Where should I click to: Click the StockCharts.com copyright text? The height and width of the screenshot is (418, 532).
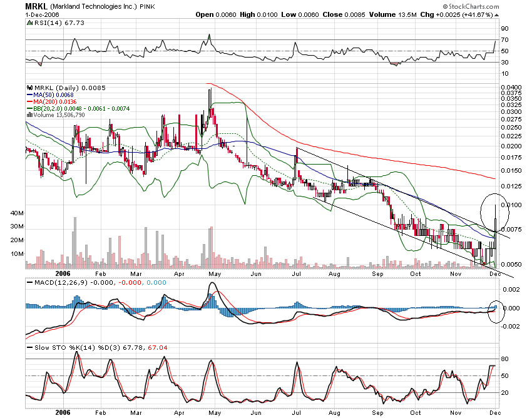tap(471, 6)
